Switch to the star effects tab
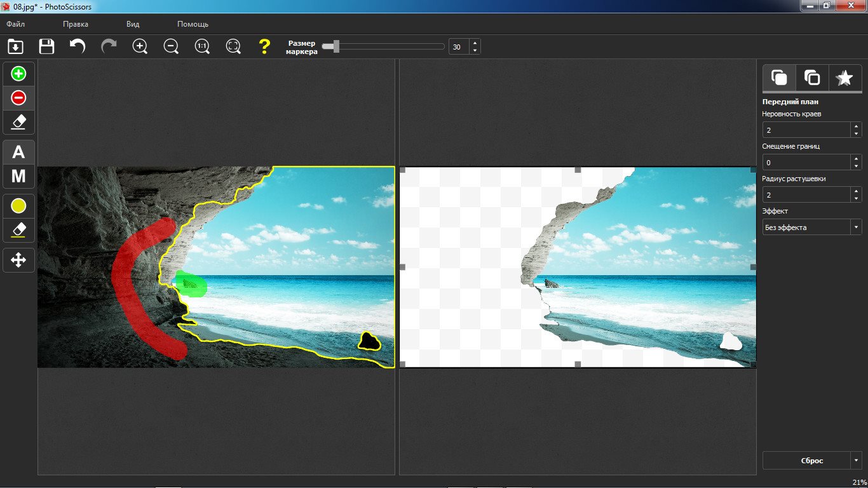 click(x=844, y=78)
